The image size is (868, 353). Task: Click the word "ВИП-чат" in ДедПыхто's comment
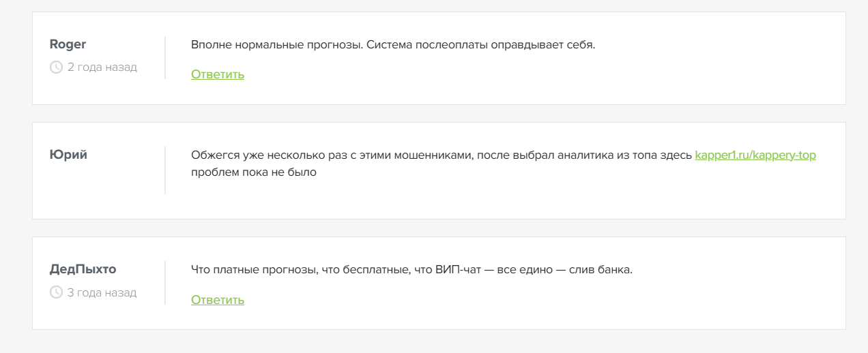[x=457, y=270]
